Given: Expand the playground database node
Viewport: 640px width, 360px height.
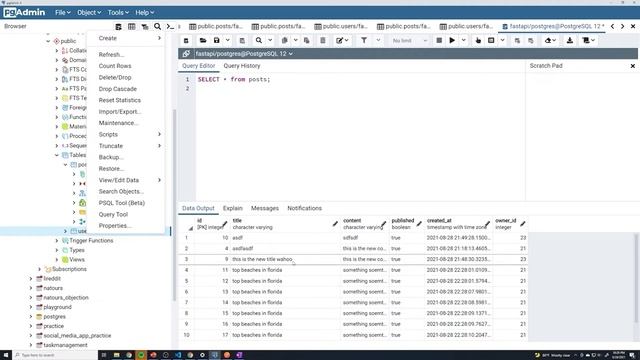Looking at the screenshot, I should 31,307.
